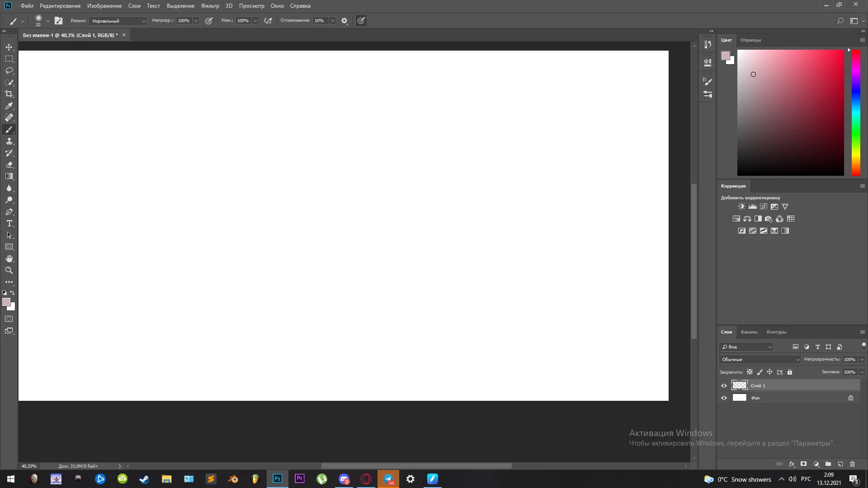Click the delete layer trash icon
868x488 pixels.
coord(852,464)
